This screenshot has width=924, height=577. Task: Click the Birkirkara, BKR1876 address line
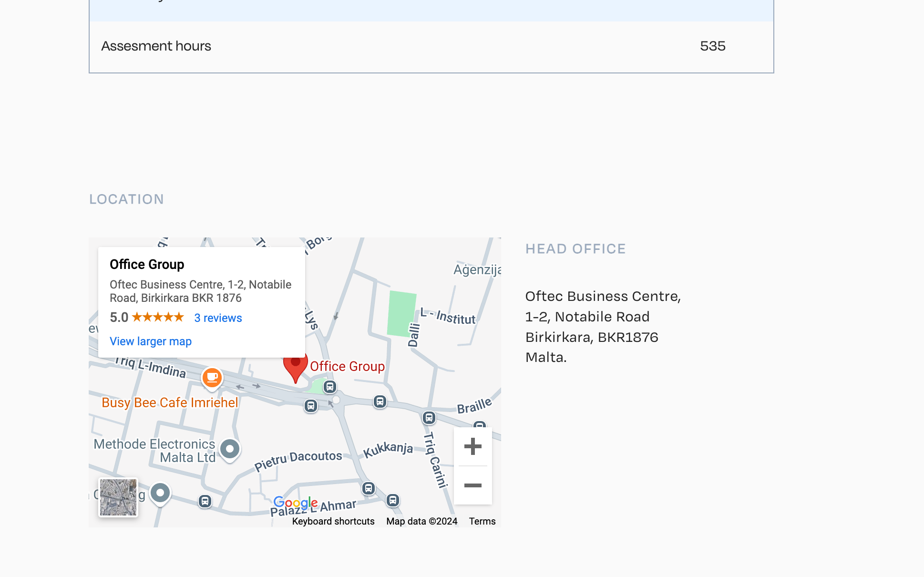point(592,337)
